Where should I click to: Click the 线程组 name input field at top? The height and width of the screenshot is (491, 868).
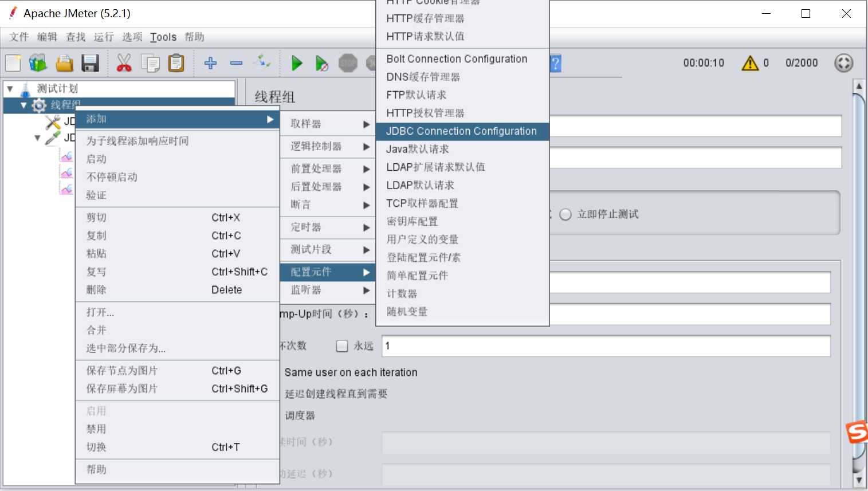696,125
